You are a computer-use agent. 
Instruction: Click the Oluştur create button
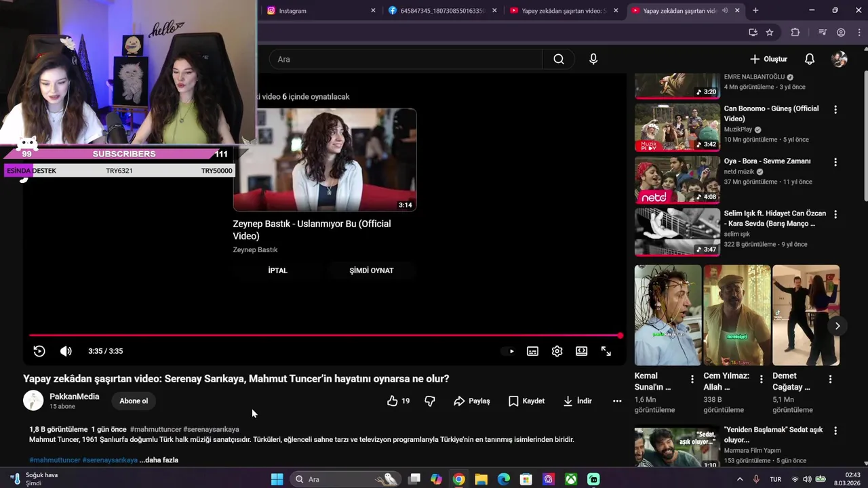768,59
